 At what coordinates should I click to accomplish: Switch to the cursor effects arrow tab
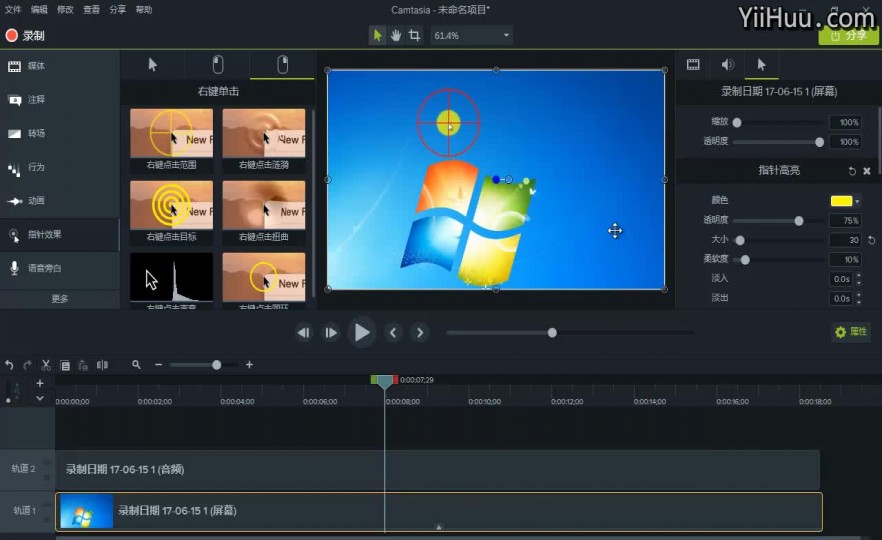click(x=152, y=65)
